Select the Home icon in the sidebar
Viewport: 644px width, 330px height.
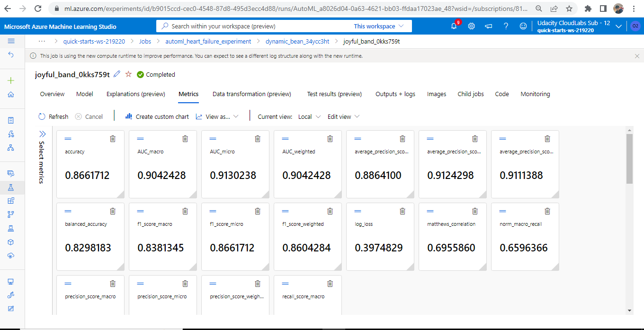(x=10, y=94)
